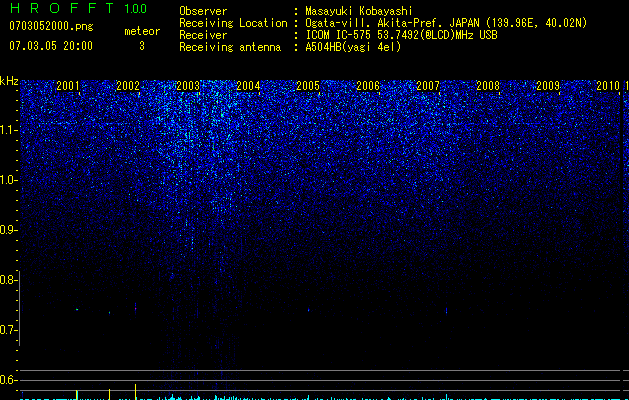Select the filename 0703052000.png
629x400 pixels.
[x=51, y=26]
